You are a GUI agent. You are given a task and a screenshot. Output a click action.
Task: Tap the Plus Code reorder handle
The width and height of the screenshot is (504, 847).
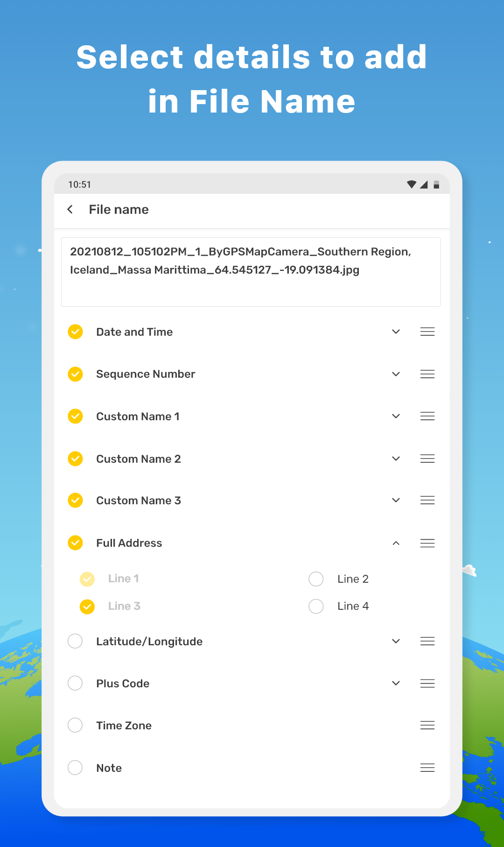tap(427, 684)
